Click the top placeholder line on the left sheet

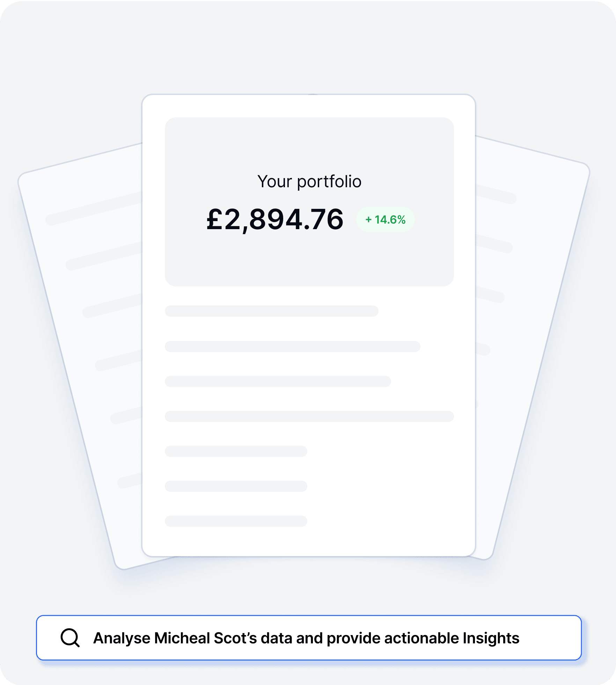pyautogui.click(x=94, y=209)
